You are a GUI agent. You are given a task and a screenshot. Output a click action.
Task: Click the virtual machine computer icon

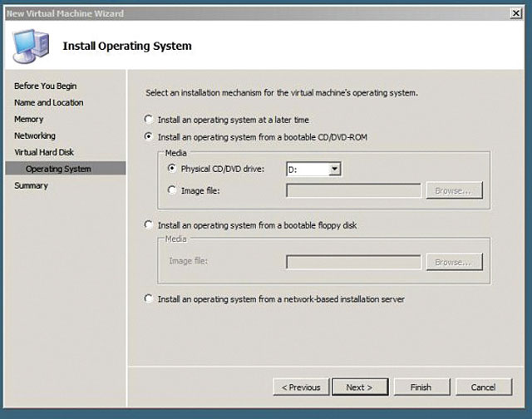click(x=31, y=47)
